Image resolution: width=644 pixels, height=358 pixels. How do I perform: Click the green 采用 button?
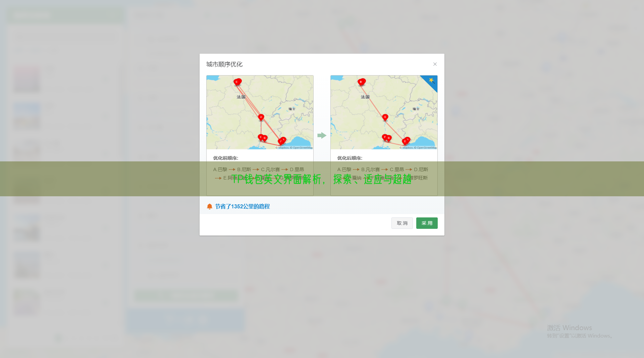point(427,223)
